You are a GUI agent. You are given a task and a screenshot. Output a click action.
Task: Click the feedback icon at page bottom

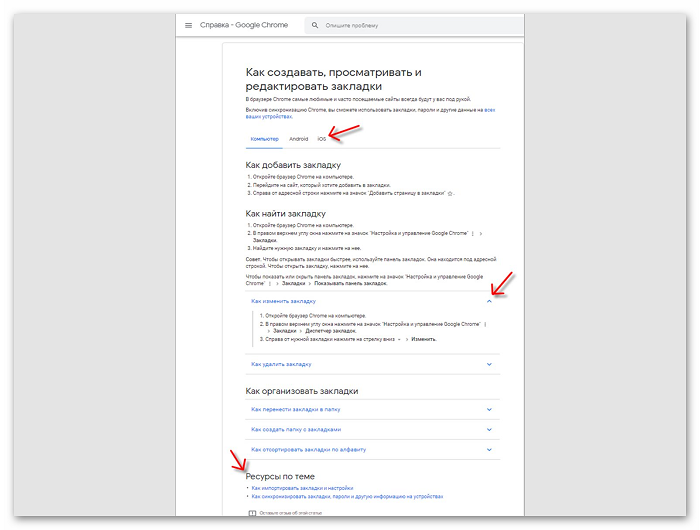point(252,513)
